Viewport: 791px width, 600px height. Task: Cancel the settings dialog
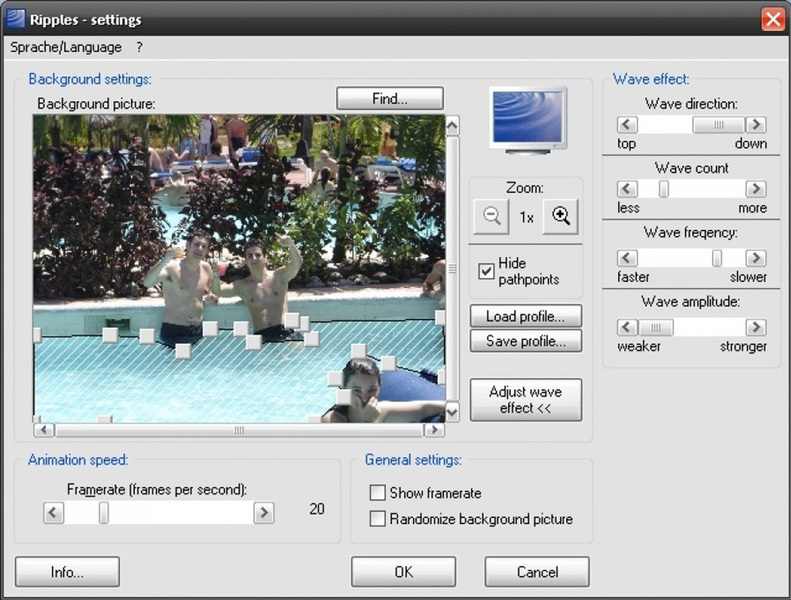pyautogui.click(x=537, y=572)
